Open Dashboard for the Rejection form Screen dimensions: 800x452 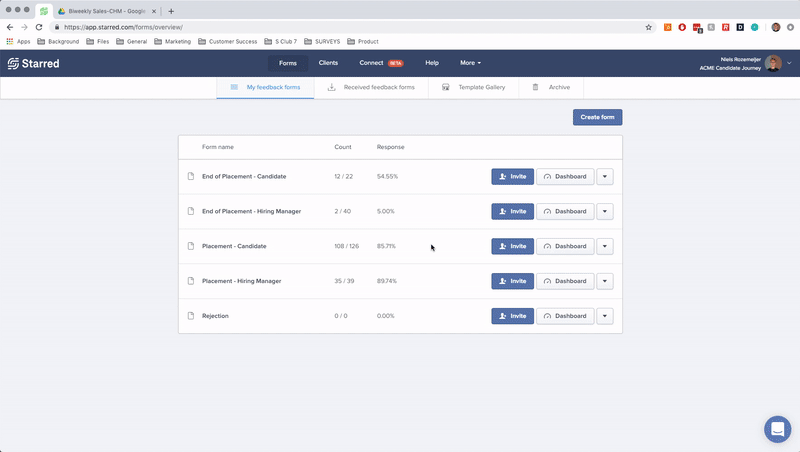[565, 316]
